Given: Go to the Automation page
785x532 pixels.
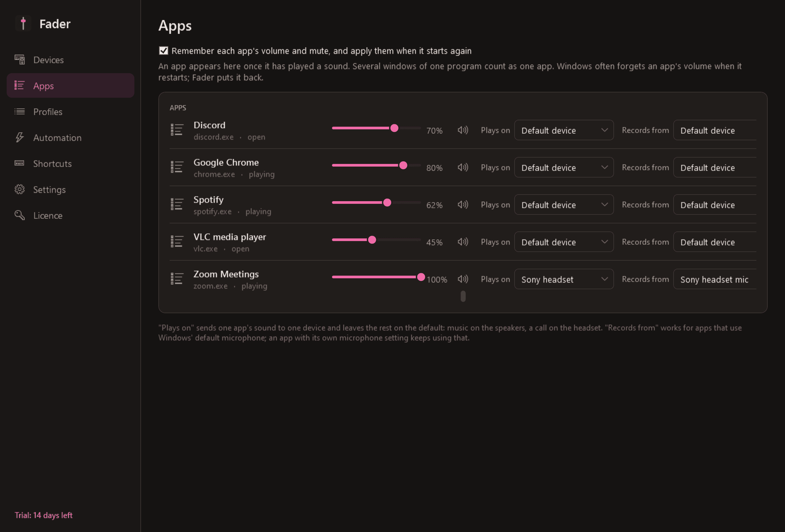Looking at the screenshot, I should point(71,137).
